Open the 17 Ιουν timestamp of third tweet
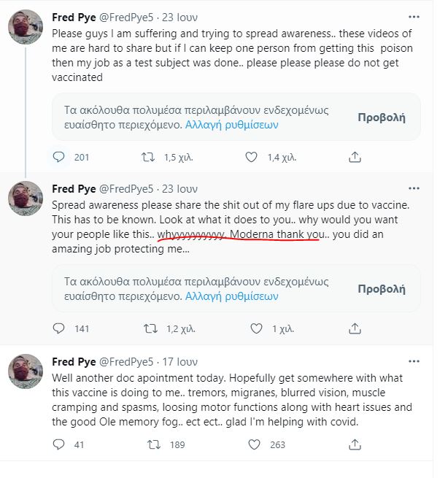The width and height of the screenshot is (448, 478). click(x=179, y=361)
